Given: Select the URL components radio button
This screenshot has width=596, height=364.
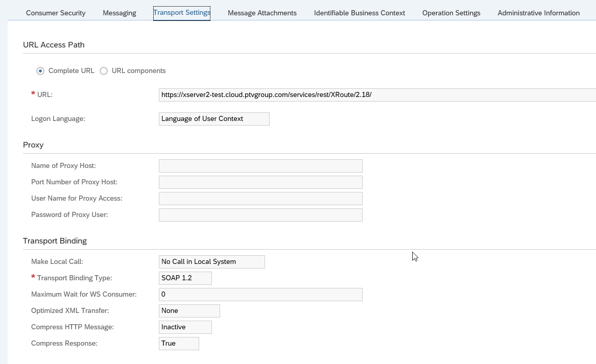Looking at the screenshot, I should [104, 71].
